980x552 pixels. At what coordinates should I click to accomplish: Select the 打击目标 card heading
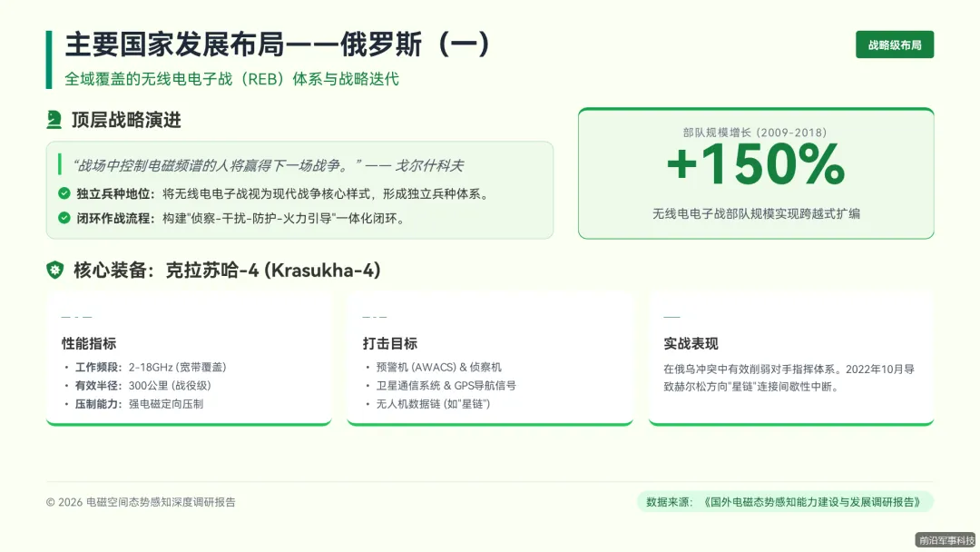coord(390,344)
